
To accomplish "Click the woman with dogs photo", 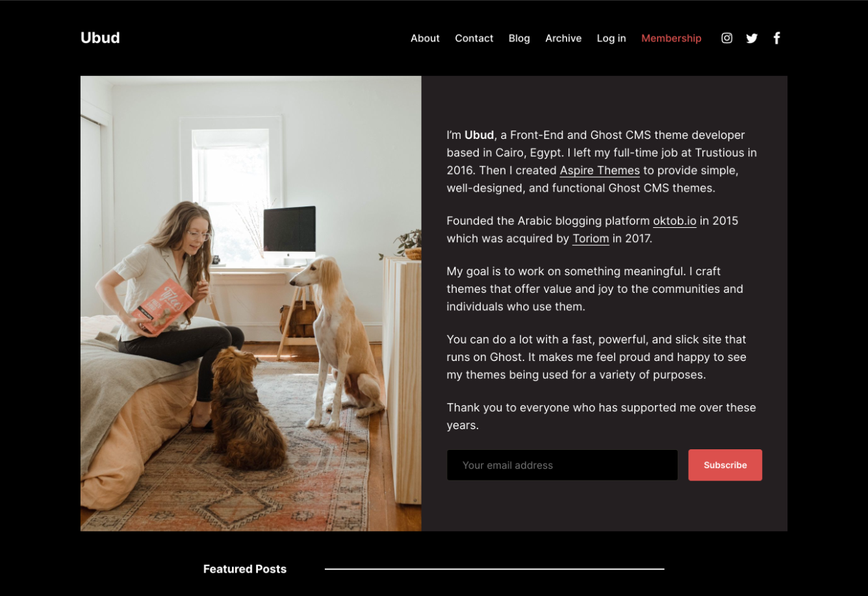I will (251, 303).
